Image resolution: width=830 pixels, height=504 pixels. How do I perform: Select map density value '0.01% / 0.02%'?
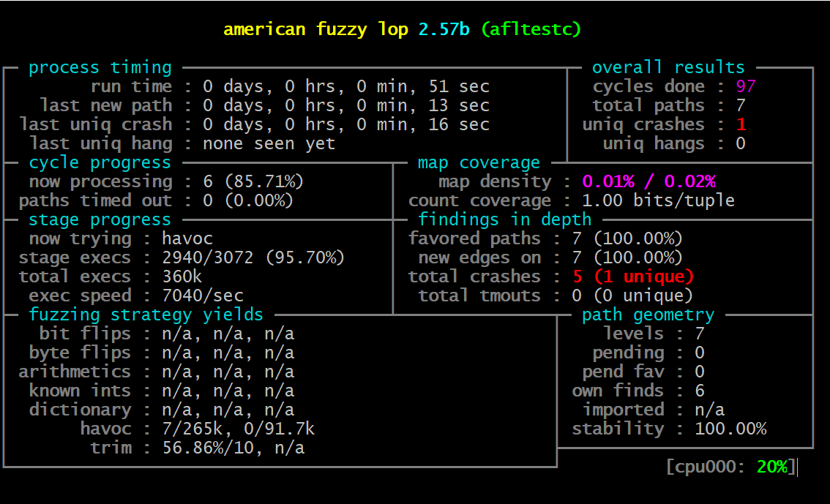[648, 182]
